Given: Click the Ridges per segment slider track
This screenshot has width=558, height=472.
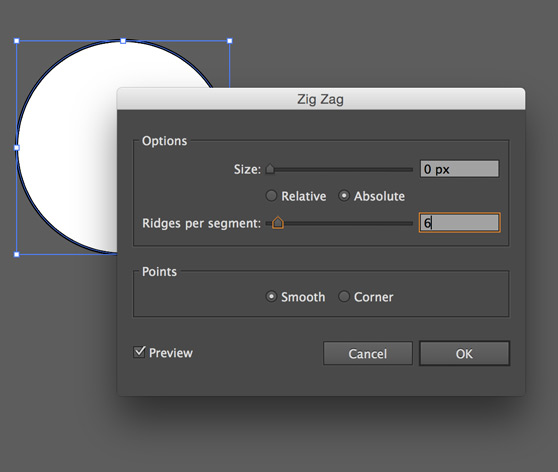Looking at the screenshot, I should [339, 224].
